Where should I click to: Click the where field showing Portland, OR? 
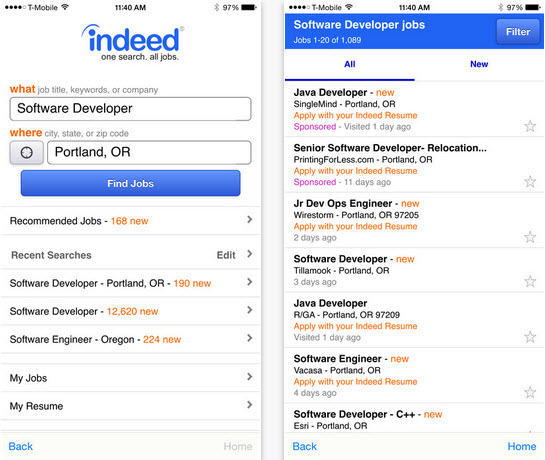click(x=149, y=153)
